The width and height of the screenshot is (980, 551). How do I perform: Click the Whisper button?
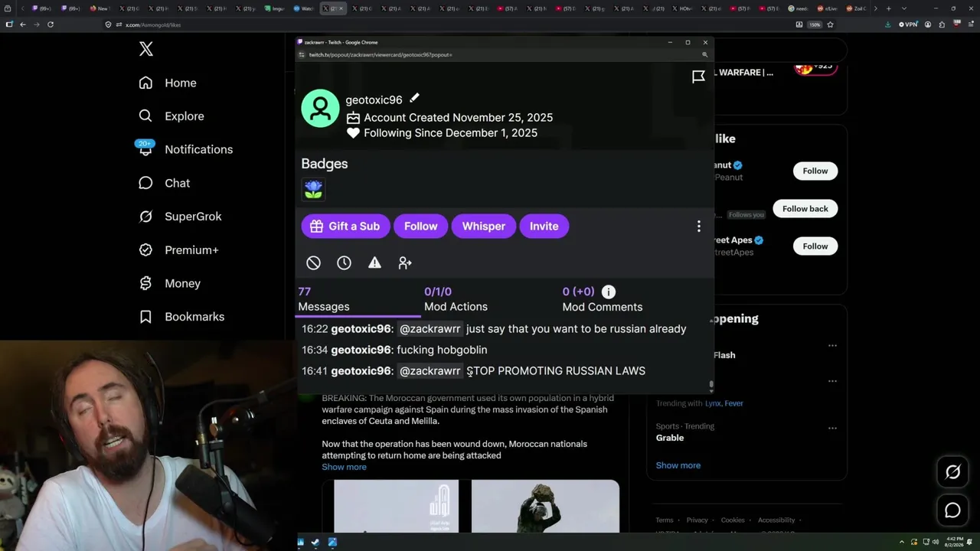coord(483,227)
